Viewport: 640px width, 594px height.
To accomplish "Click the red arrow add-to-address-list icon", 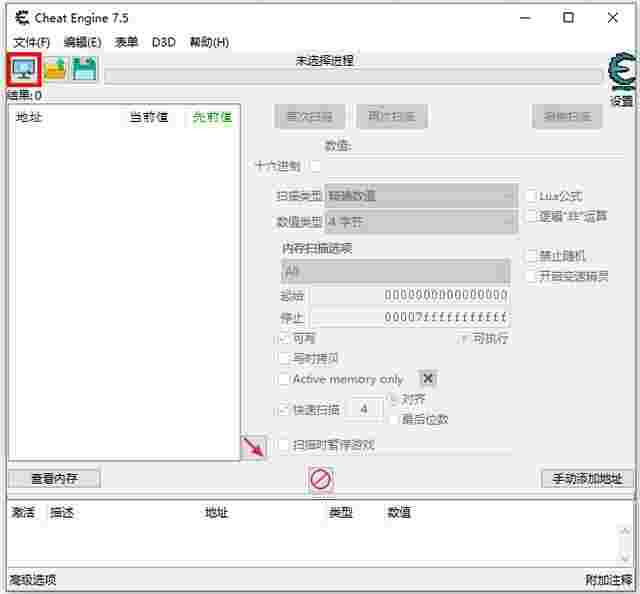I will point(253,448).
